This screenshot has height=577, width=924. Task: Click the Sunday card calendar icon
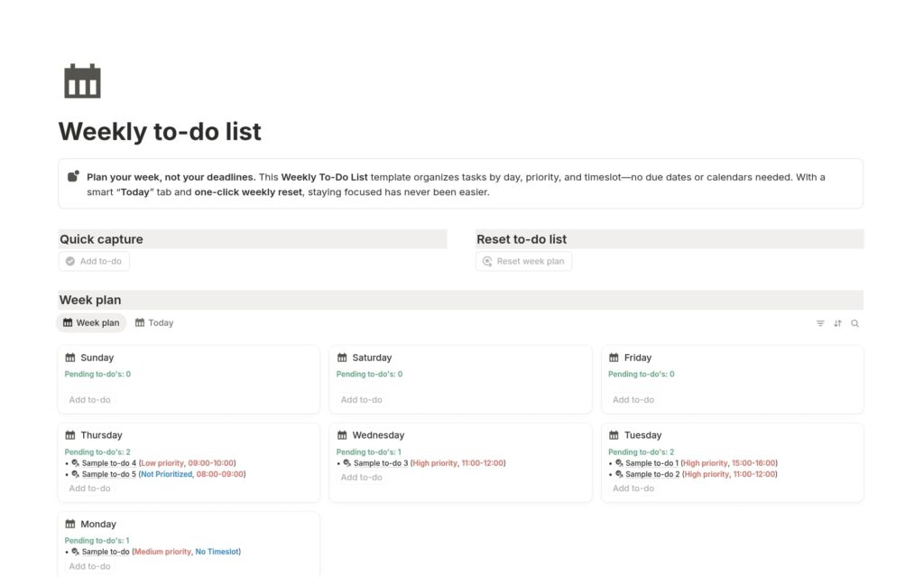pos(70,358)
